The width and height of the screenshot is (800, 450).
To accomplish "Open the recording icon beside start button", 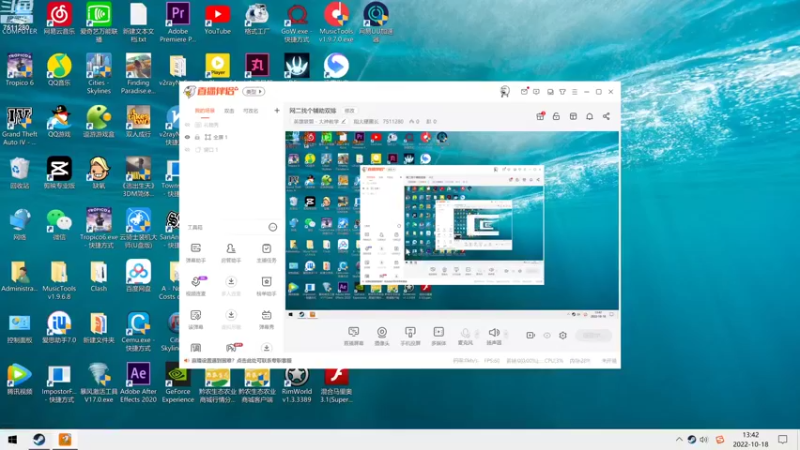I will [x=531, y=335].
